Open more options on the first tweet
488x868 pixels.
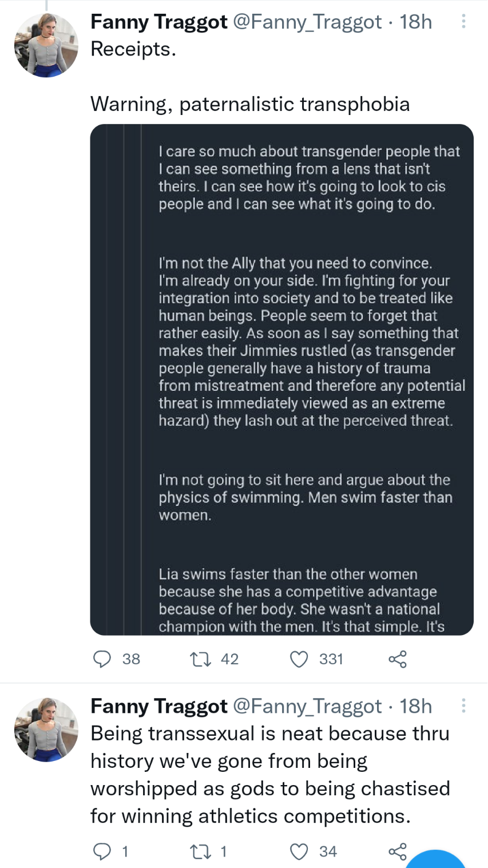point(463,22)
